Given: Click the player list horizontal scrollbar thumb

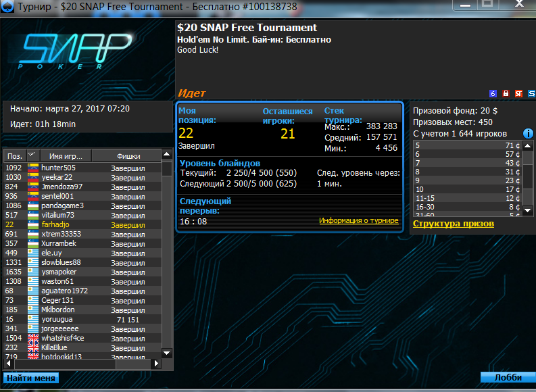Looking at the screenshot, I should coord(65,364).
